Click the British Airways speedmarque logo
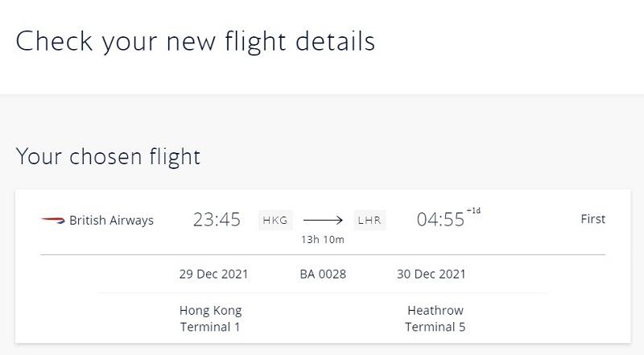 (x=52, y=221)
